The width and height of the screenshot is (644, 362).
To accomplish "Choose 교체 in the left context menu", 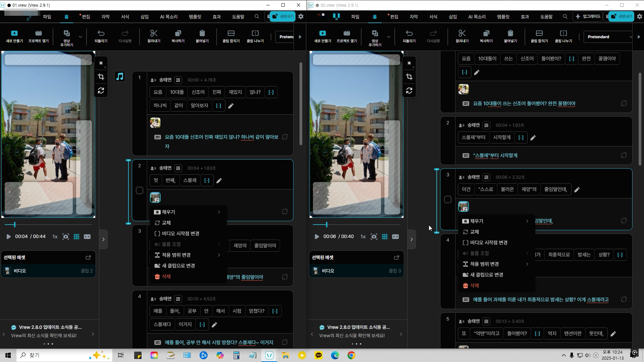I will pos(166,223).
